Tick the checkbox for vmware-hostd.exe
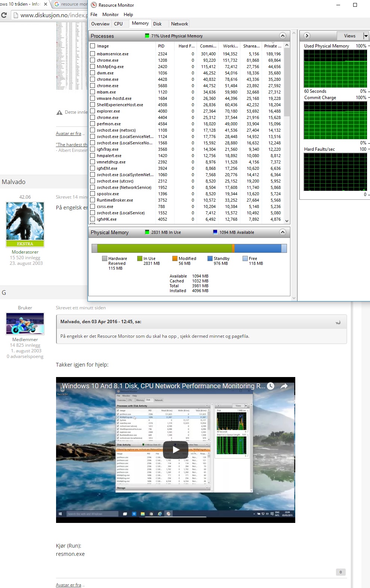Viewport: 370px width, 588px height. [x=93, y=98]
